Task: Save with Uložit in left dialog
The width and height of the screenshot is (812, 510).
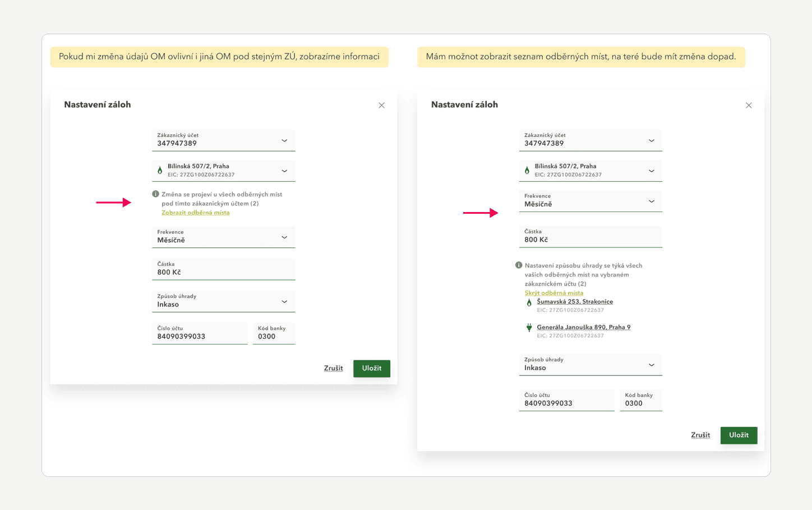Action: coord(372,369)
